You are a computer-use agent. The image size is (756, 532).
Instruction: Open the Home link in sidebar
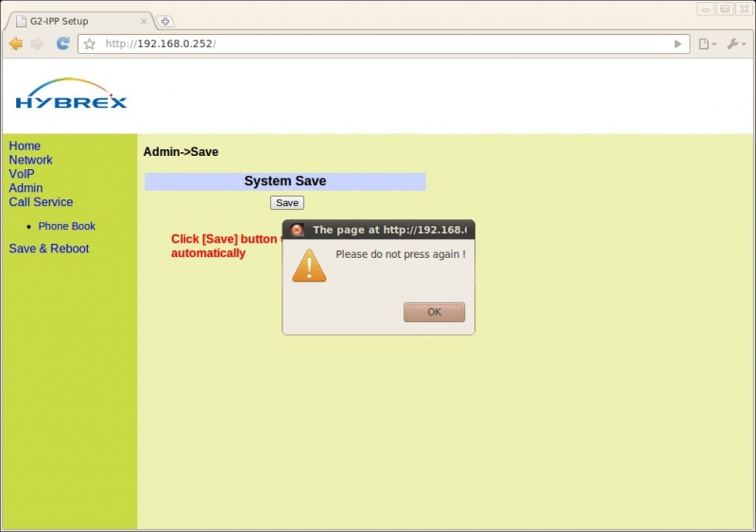pyautogui.click(x=25, y=146)
